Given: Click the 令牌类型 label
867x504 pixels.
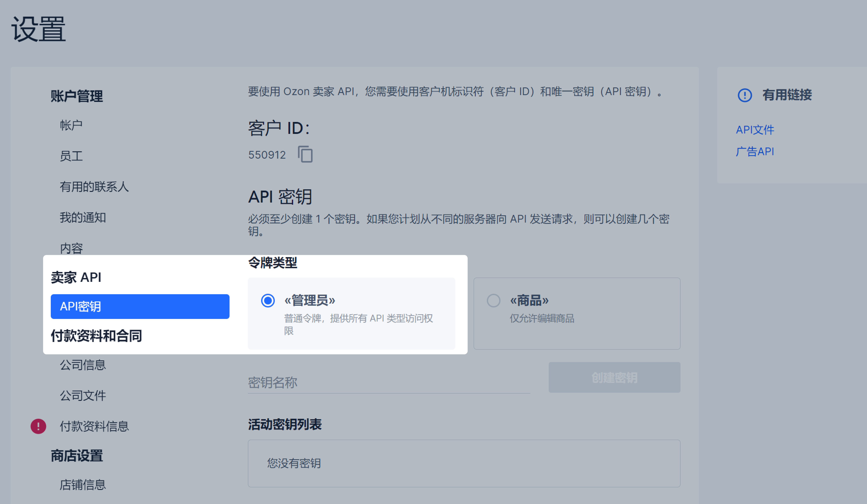Looking at the screenshot, I should pyautogui.click(x=273, y=263).
